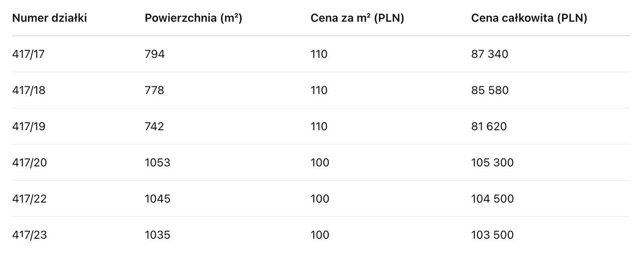Image resolution: width=644 pixels, height=258 pixels.
Task: Click the "Cena za m² (PLN)" header
Action: (358, 18)
